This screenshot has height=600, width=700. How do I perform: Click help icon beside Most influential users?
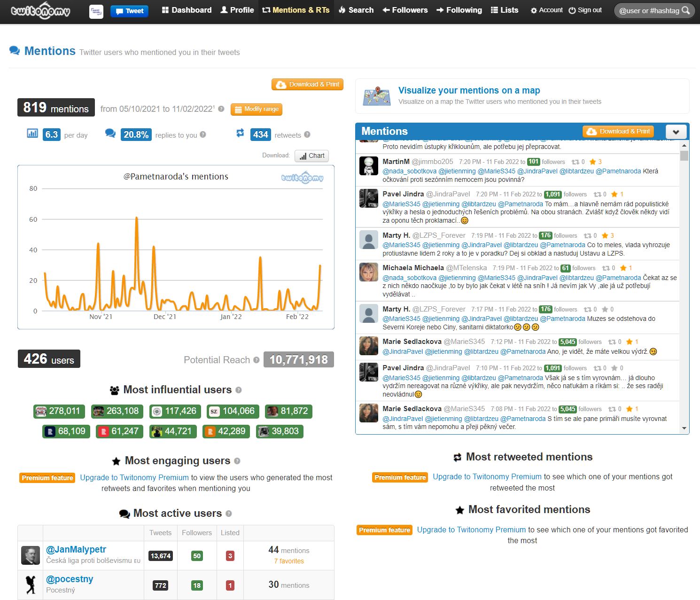[x=239, y=390]
